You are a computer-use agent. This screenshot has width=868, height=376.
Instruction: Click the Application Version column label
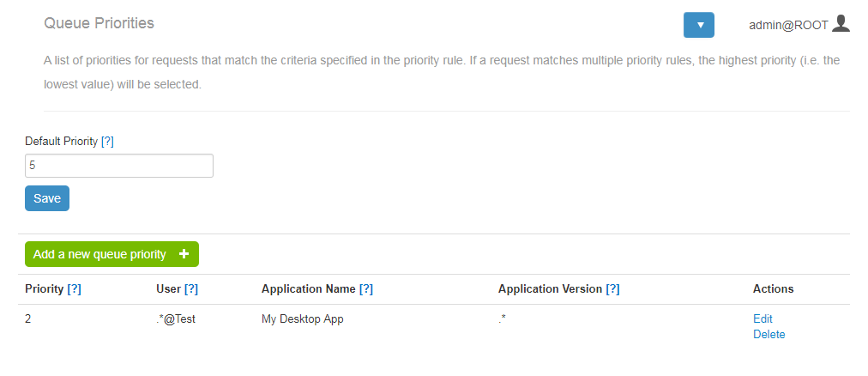(551, 289)
